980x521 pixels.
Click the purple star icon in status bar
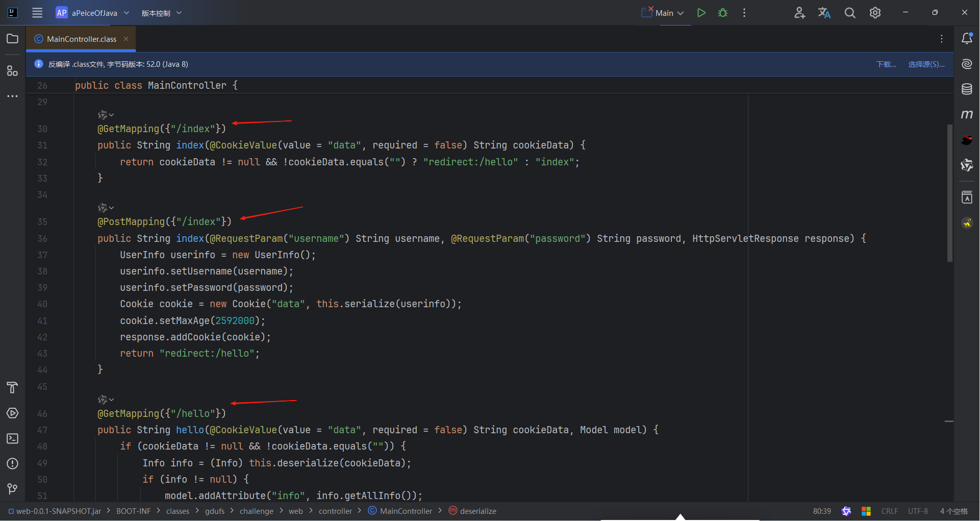click(846, 511)
